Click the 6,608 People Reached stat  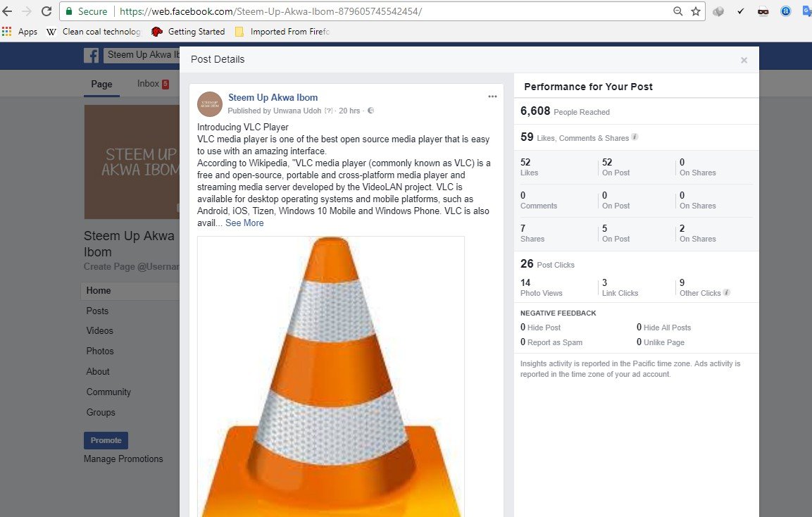[565, 111]
